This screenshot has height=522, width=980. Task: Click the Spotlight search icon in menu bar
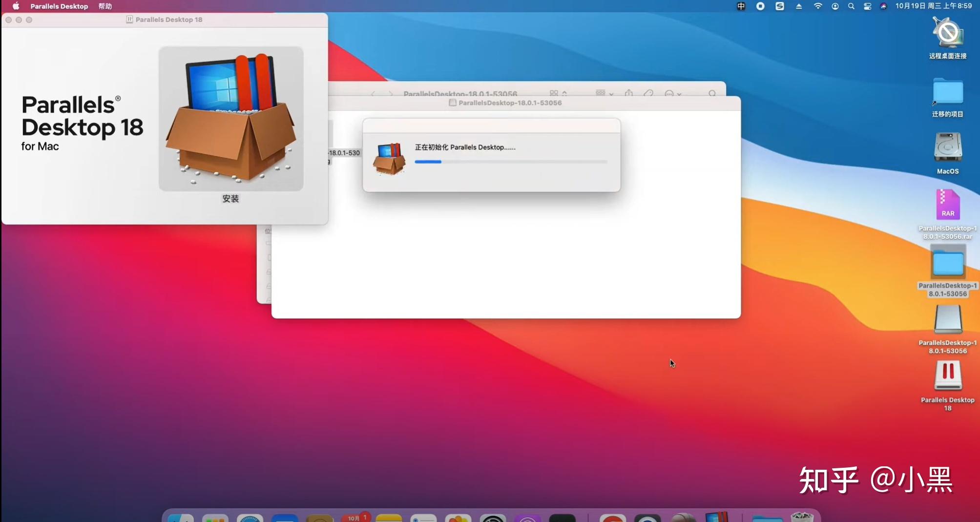851,6
